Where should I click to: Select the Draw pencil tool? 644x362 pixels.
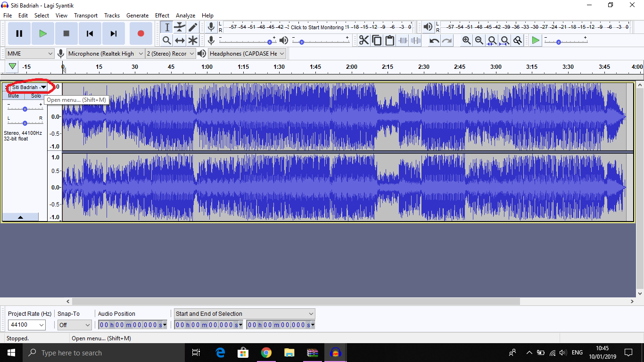point(193,27)
